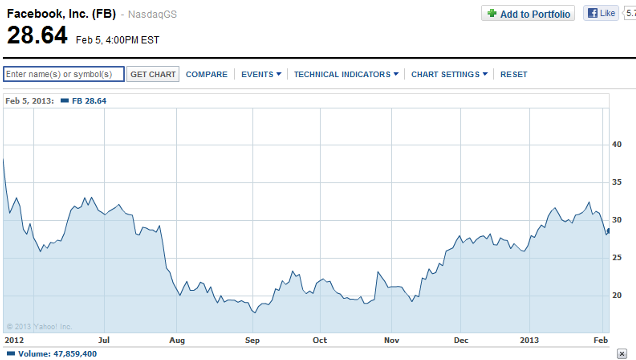Click the Aug label on the time axis
The width and height of the screenshot is (636, 360).
177,340
